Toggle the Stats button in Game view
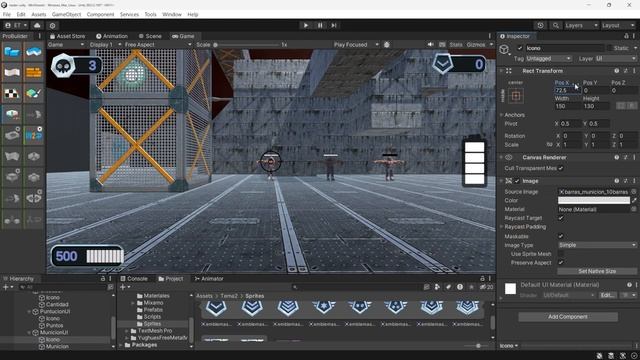Screen dimensions: 640x360 coord(456,44)
